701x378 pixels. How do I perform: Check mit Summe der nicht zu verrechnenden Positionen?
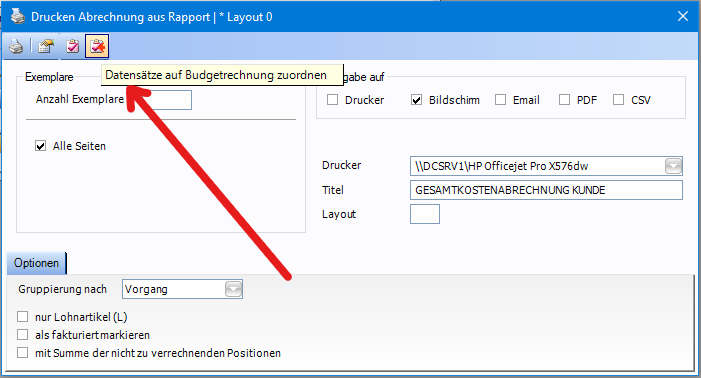(22, 353)
